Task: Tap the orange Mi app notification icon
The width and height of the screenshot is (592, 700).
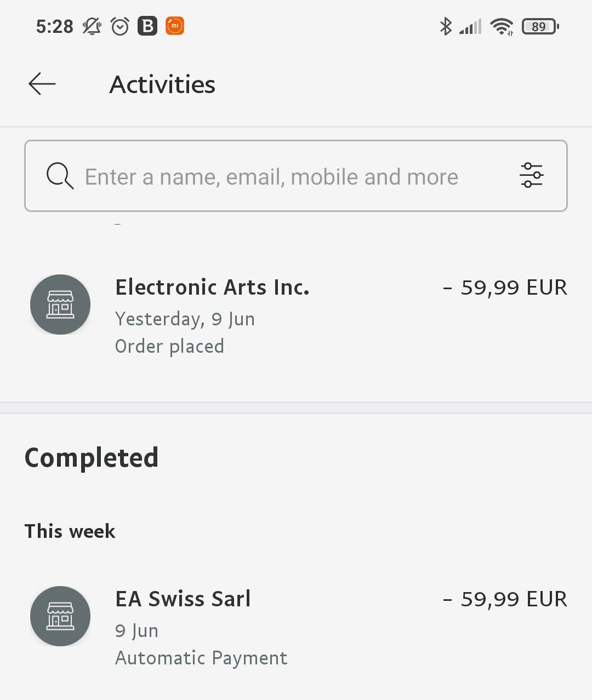Action: click(175, 26)
